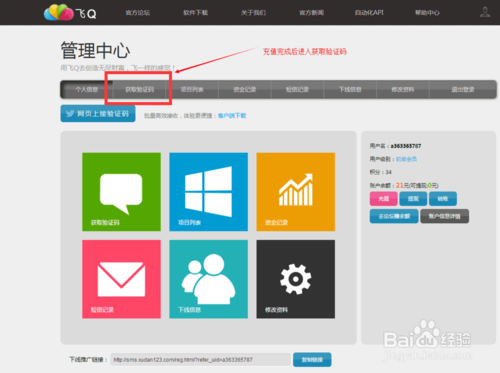Screen dimensions: 500x373
Task: Open the teal 下线信息 people tile
Action: pyautogui.click(x=208, y=279)
